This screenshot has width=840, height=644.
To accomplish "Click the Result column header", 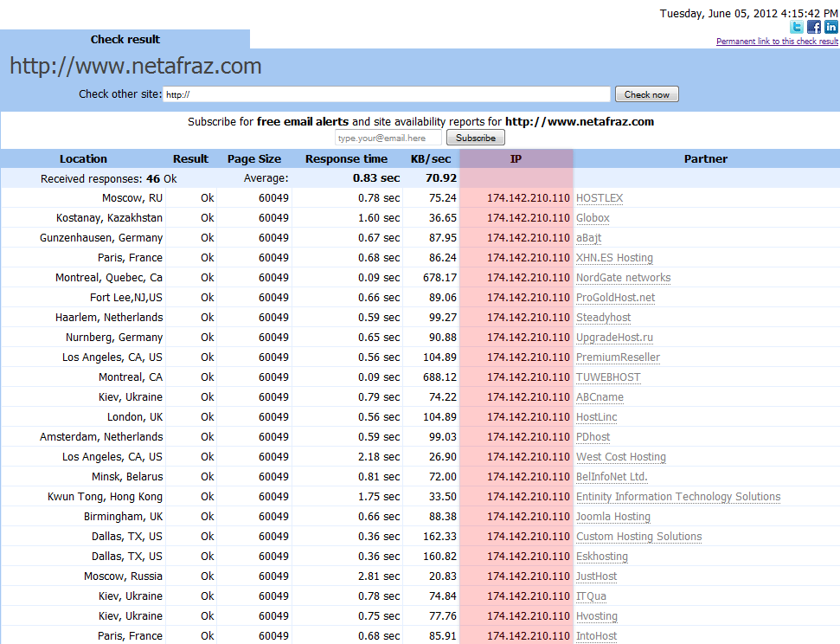I will 190,158.
